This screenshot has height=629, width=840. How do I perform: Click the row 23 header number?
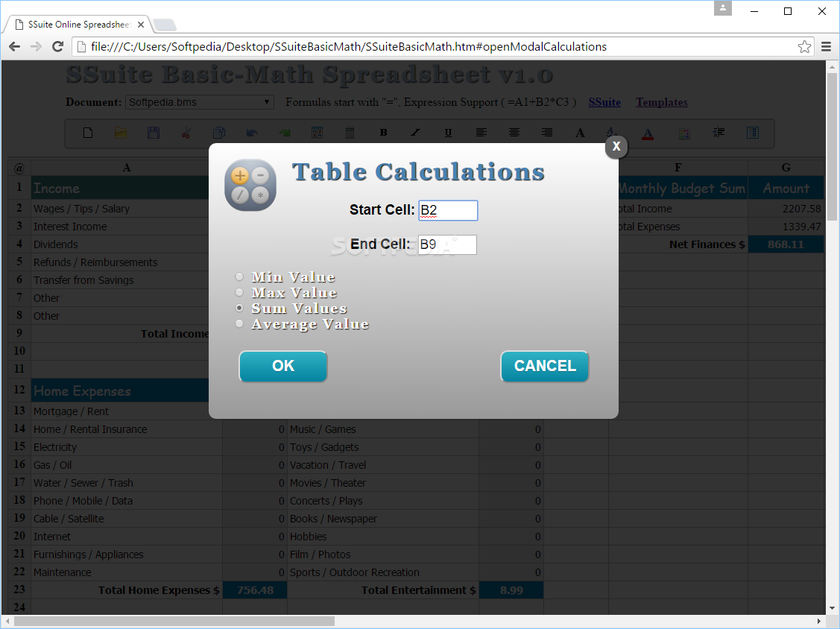pyautogui.click(x=19, y=590)
